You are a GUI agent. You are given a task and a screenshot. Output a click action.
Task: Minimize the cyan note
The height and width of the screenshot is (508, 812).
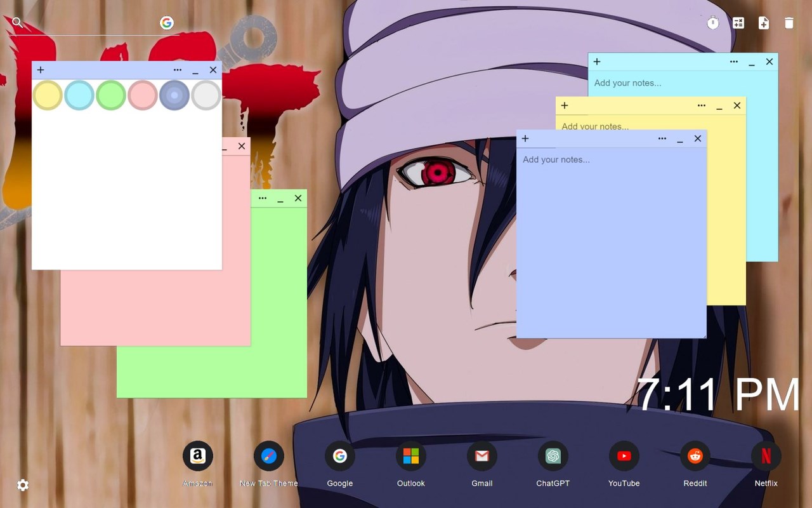(752, 62)
